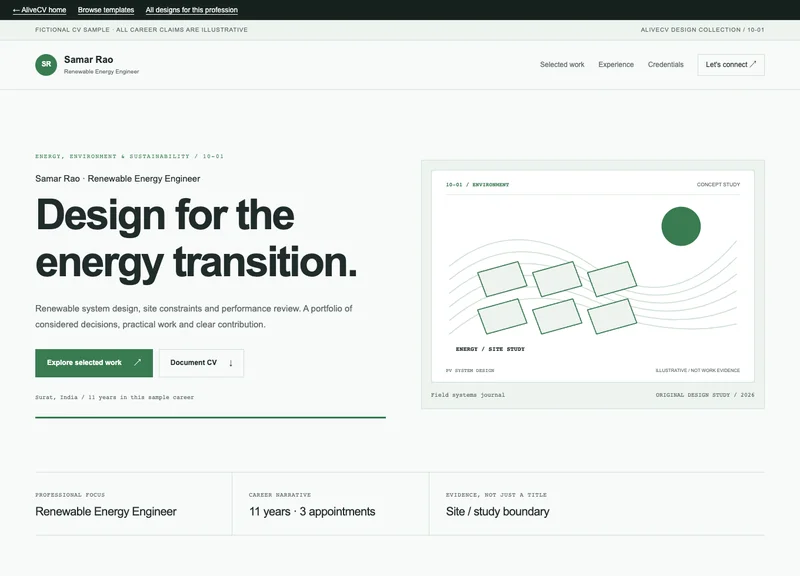The height and width of the screenshot is (576, 800).
Task: Click 'ORIGINAL DESIGN STUDY / 2026' text
Action: (x=705, y=395)
